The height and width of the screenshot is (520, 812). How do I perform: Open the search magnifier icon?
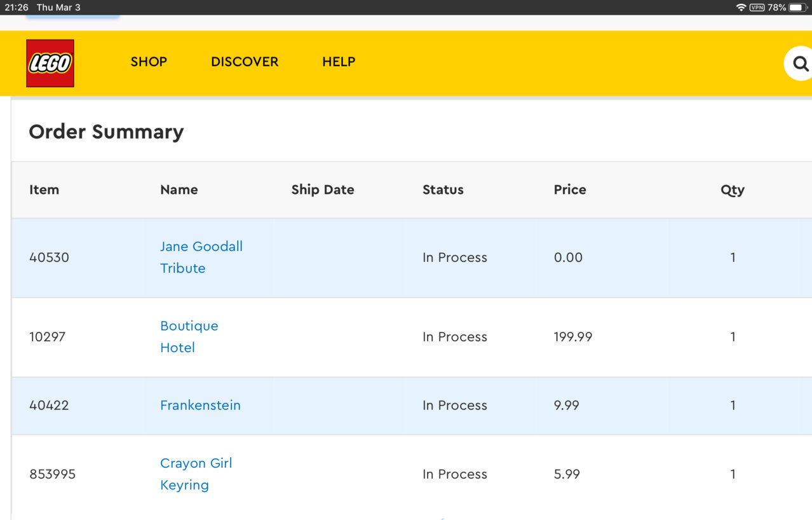coord(799,64)
